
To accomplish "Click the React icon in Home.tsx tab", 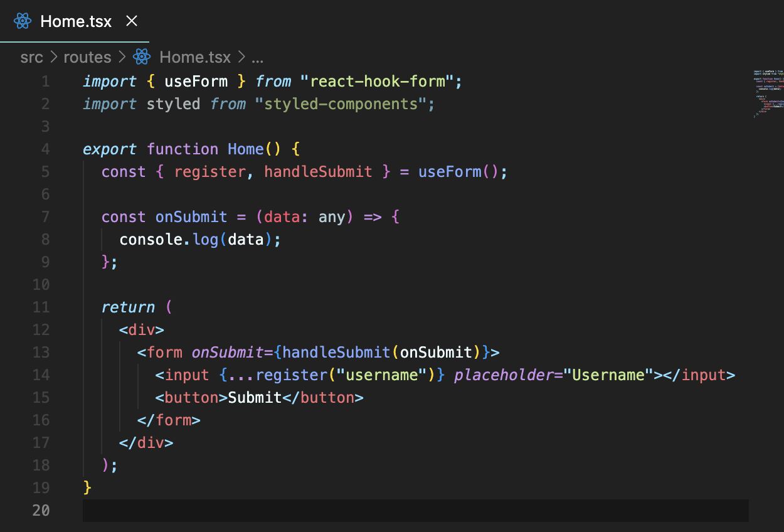I will pyautogui.click(x=23, y=21).
